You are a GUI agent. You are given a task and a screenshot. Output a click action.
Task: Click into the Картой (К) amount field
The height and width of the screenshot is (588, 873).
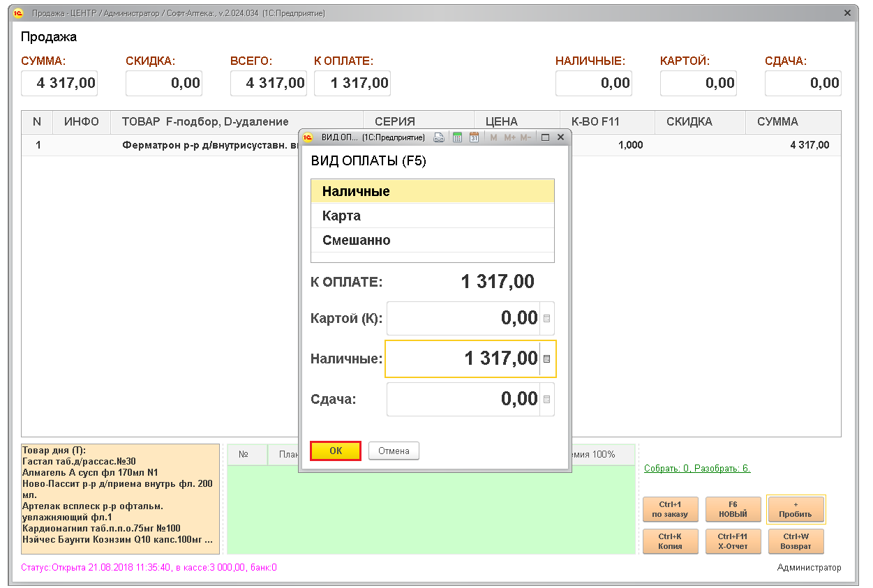click(462, 319)
